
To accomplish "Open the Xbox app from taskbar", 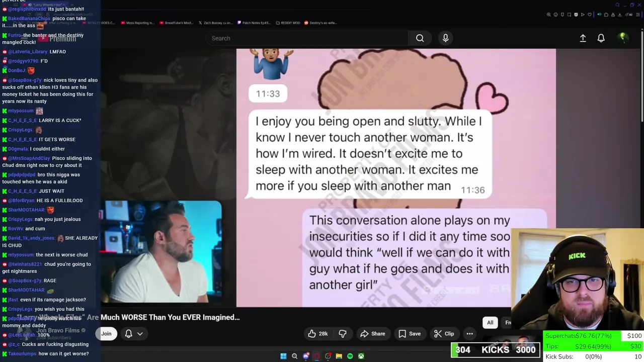I will (361, 356).
